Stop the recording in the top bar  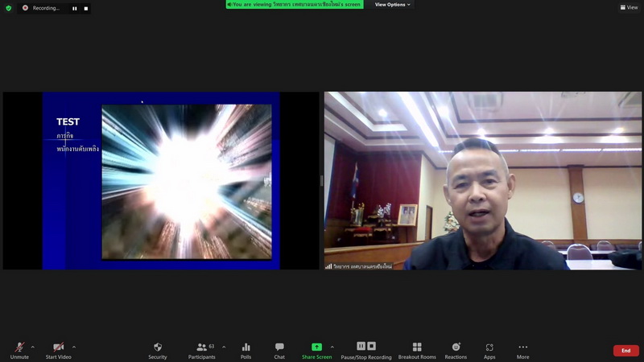[86, 8]
